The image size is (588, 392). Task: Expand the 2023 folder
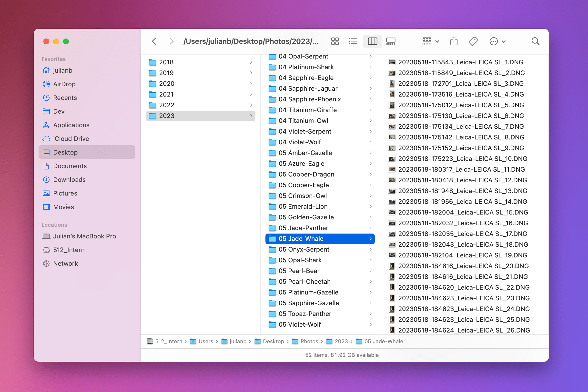(x=250, y=116)
